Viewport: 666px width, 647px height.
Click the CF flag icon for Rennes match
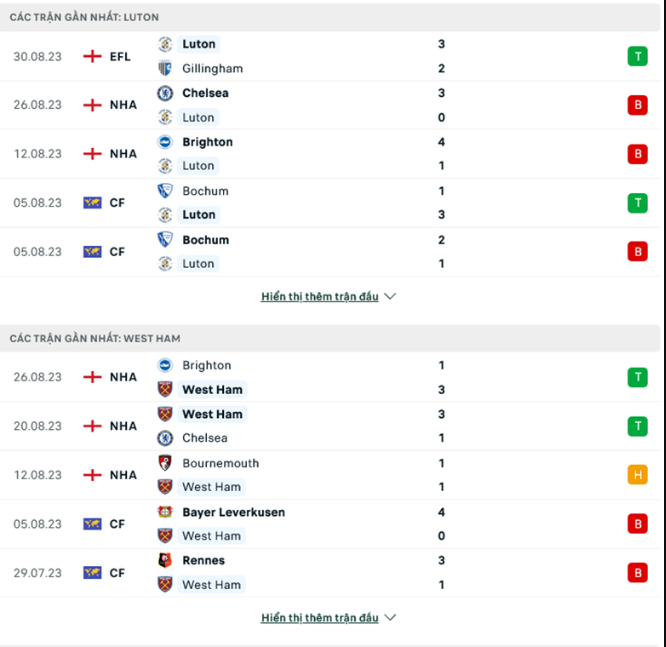[93, 573]
